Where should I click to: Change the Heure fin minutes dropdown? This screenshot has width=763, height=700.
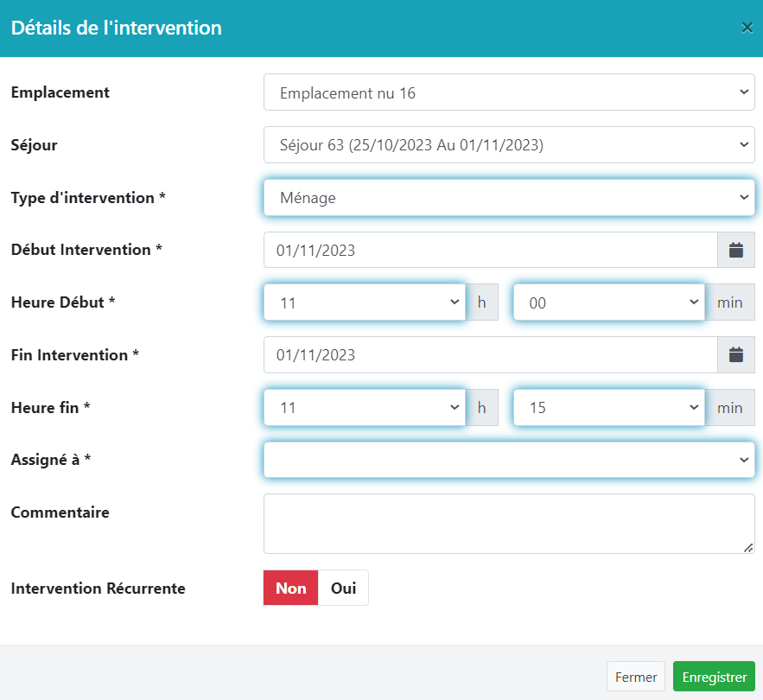tap(609, 407)
